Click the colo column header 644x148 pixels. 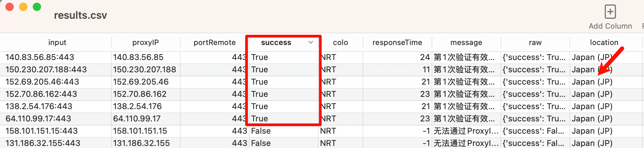(340, 43)
